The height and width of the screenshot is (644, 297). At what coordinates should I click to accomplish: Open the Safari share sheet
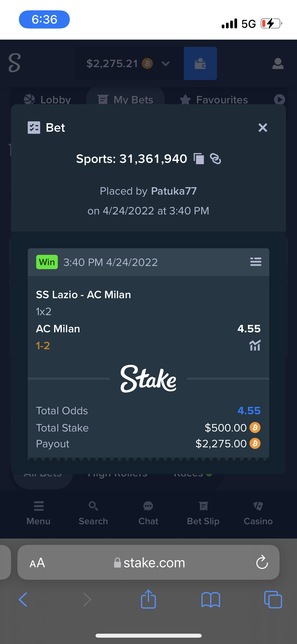[x=148, y=599]
